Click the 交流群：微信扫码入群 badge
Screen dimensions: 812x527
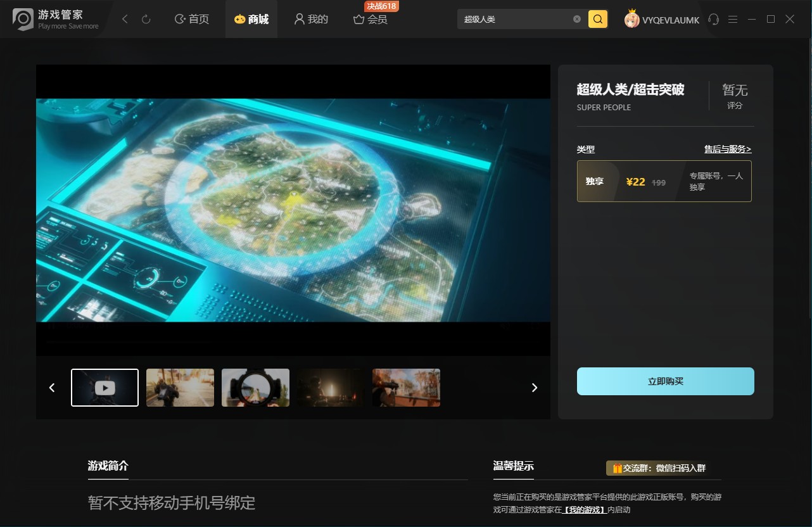click(x=659, y=468)
